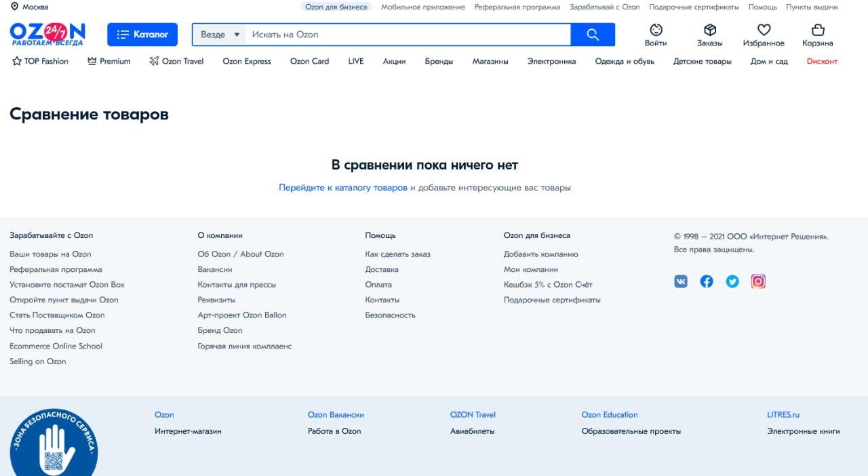Click Ozon Education bottom link
Image resolution: width=868 pixels, height=476 pixels.
point(610,415)
